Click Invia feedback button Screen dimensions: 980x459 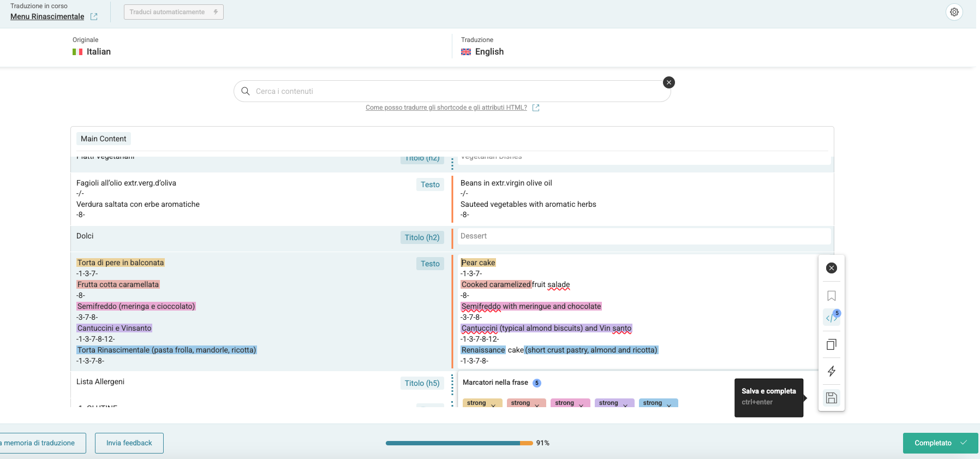click(x=129, y=443)
